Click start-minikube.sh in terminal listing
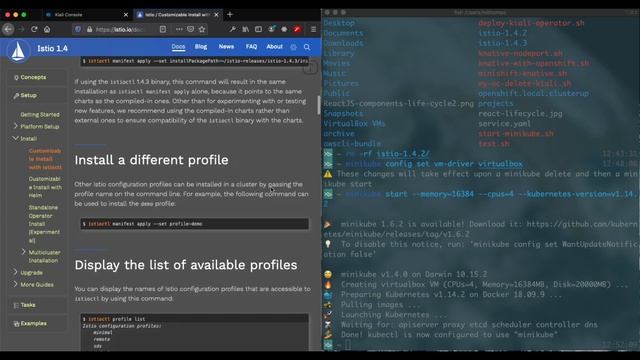The height and width of the screenshot is (360, 640). pyautogui.click(x=516, y=134)
